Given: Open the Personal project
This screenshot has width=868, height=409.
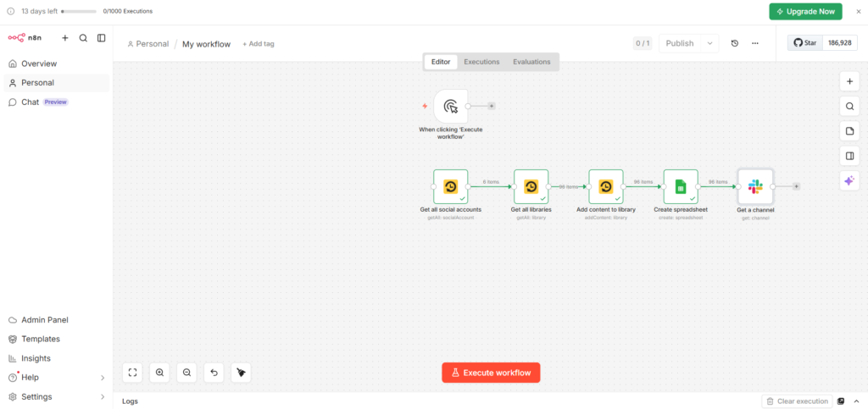Looking at the screenshot, I should 56,83.
